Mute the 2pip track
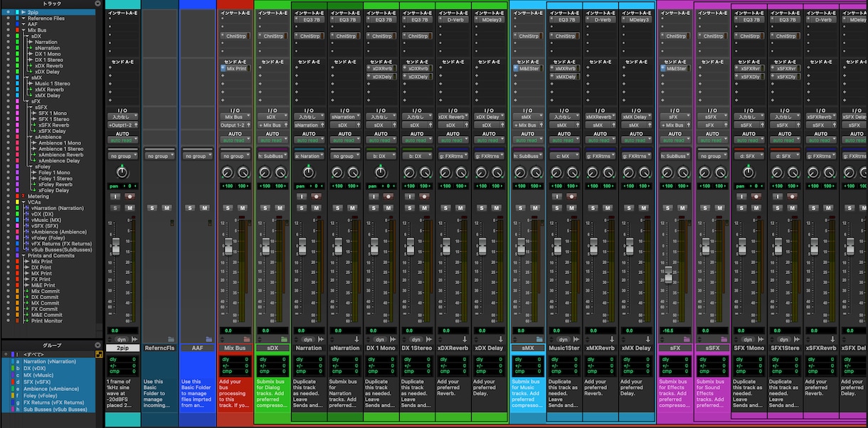The image size is (868, 428). [x=130, y=208]
